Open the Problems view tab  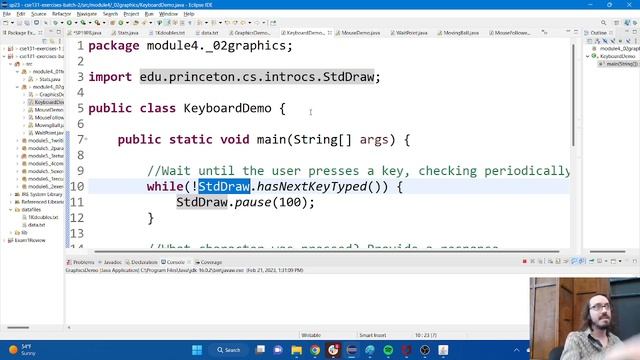(x=80, y=262)
